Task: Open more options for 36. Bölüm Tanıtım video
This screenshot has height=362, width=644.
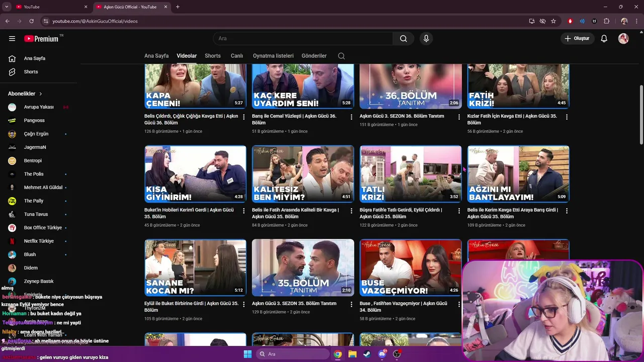Action: click(459, 117)
